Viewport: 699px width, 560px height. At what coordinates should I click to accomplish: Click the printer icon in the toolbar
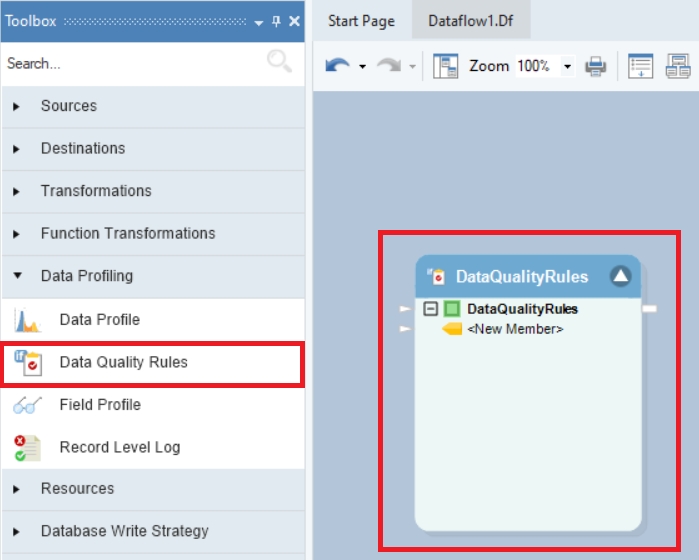tap(596, 66)
